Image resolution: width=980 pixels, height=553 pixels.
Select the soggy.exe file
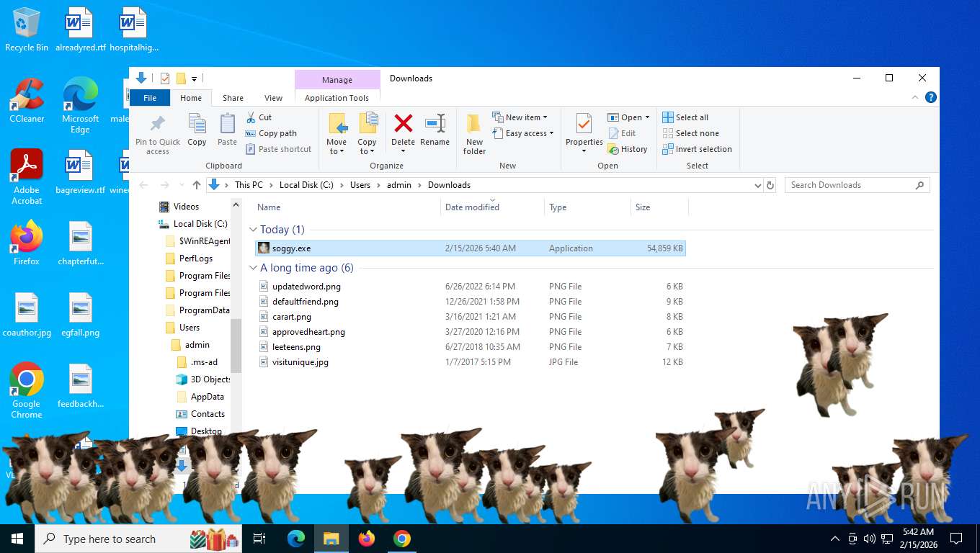(471, 248)
